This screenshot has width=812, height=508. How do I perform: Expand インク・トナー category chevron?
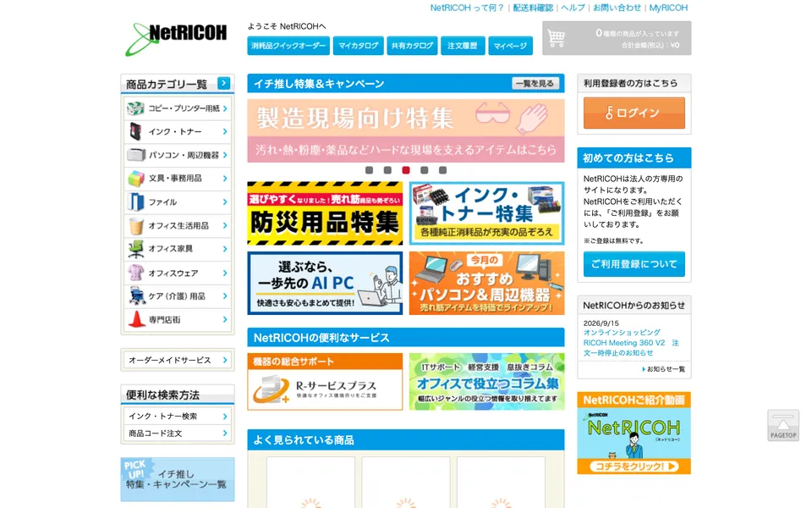pos(225,132)
